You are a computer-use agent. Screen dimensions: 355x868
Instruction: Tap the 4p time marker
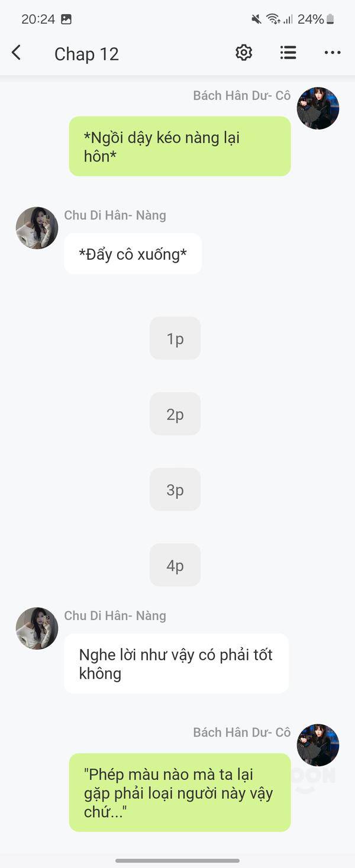tap(175, 565)
